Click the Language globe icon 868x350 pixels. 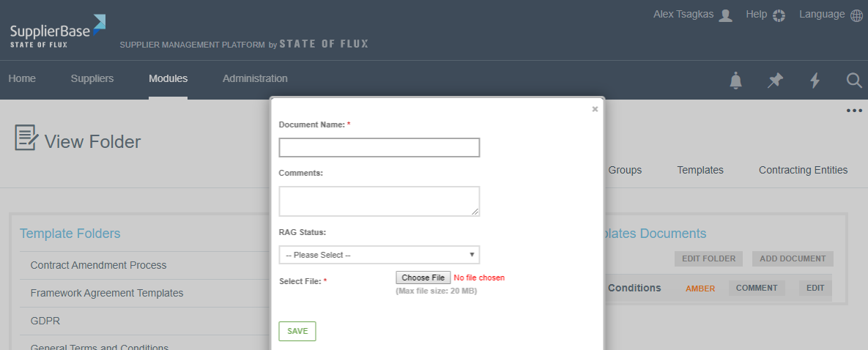pyautogui.click(x=856, y=15)
